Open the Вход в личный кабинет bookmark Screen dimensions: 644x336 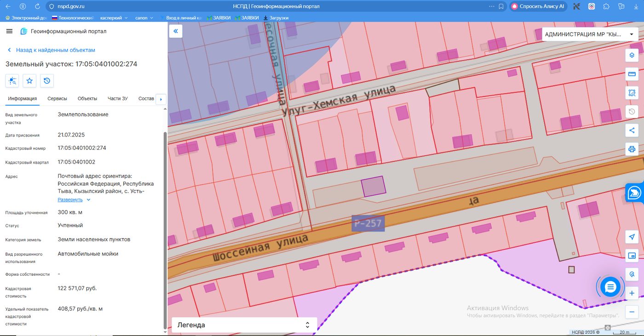point(181,18)
